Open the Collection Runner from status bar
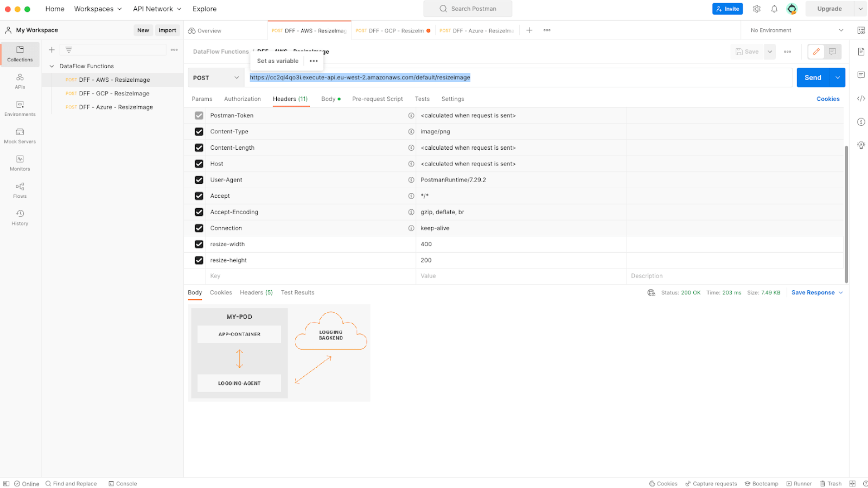Image resolution: width=868 pixels, height=488 pixels. pos(799,483)
